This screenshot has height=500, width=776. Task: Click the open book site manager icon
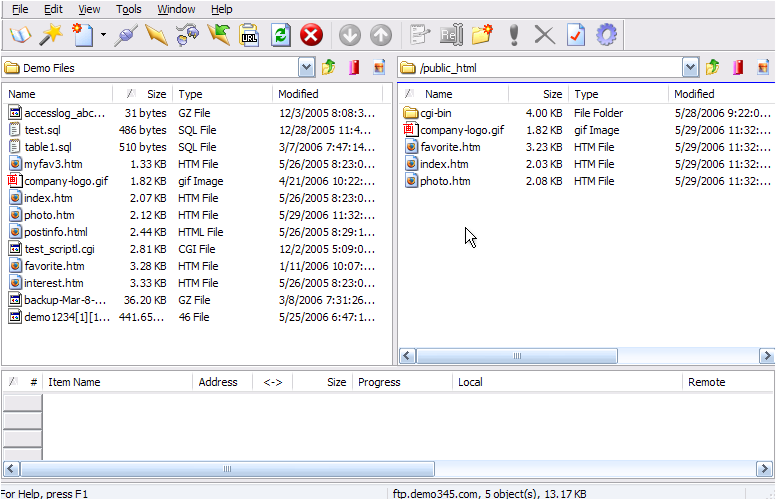click(x=20, y=35)
